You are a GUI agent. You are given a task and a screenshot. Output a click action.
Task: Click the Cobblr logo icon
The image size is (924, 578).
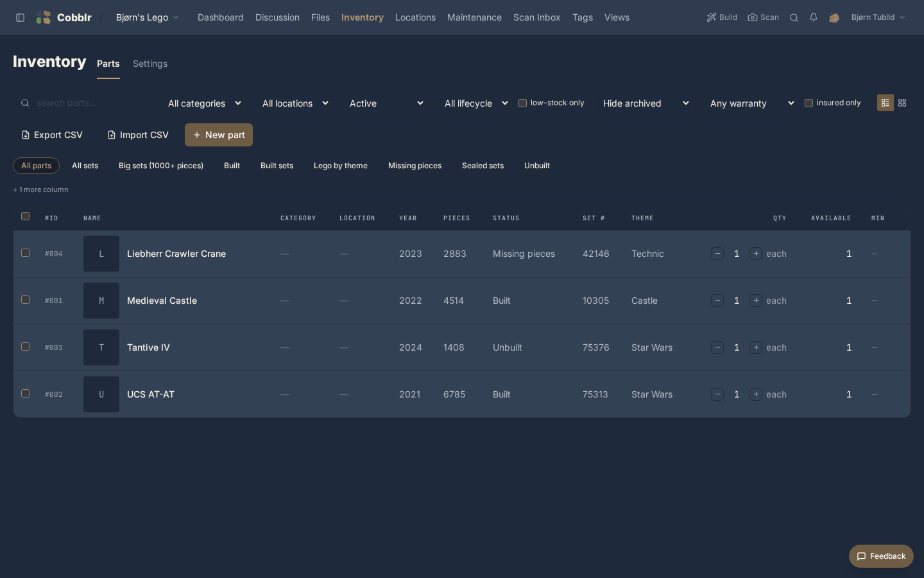(44, 17)
